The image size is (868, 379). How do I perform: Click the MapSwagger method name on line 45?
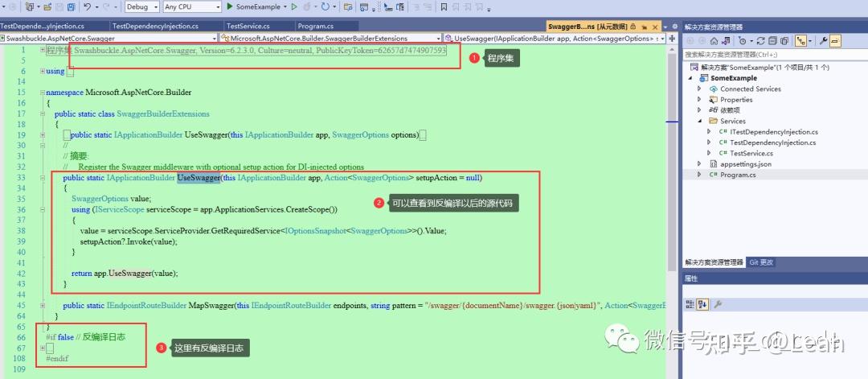coord(211,305)
